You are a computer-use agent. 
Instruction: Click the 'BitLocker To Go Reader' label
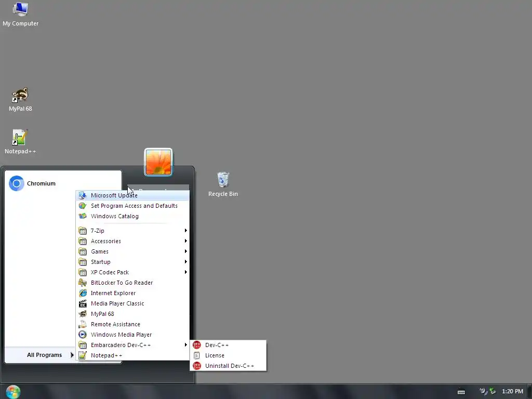pos(122,283)
